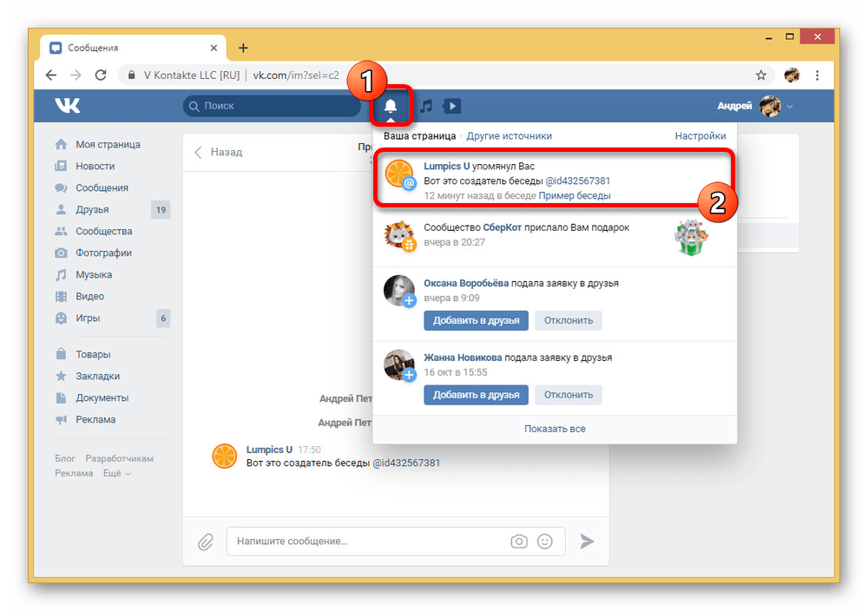Open the Андрей profile dropdown menu
868x611 pixels.
[755, 106]
